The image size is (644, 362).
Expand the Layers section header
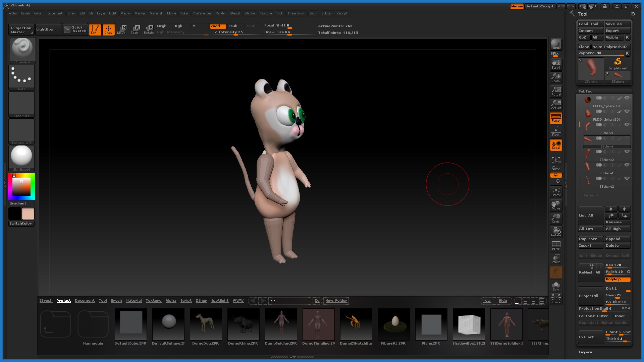coord(585,352)
